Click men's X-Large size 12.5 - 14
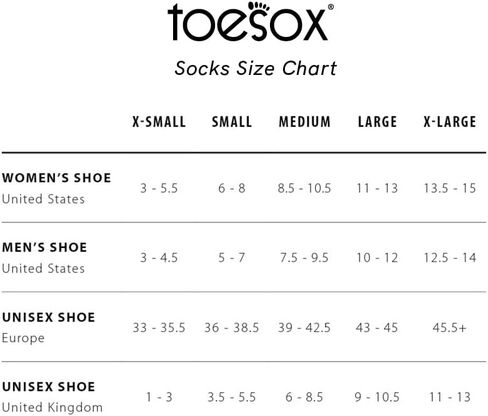This screenshot has height=416, width=488. (x=450, y=258)
